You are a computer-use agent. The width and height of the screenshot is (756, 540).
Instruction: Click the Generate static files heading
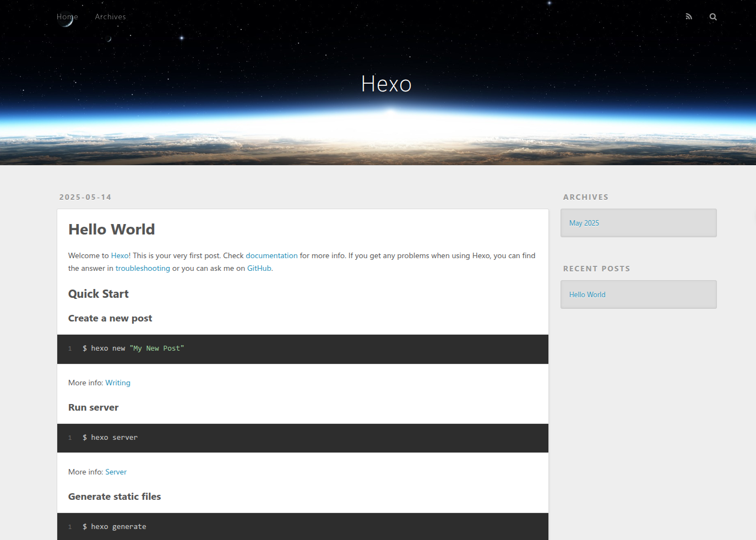tap(115, 497)
